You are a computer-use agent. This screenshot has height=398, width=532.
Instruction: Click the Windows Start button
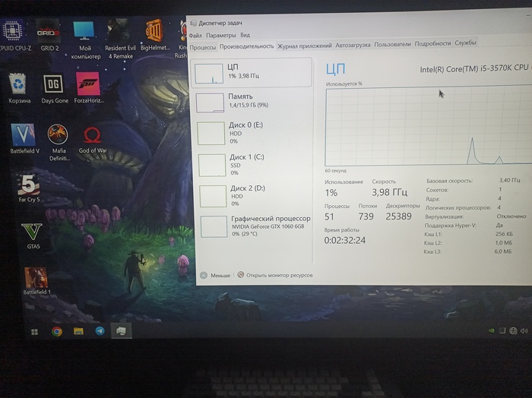click(x=34, y=332)
